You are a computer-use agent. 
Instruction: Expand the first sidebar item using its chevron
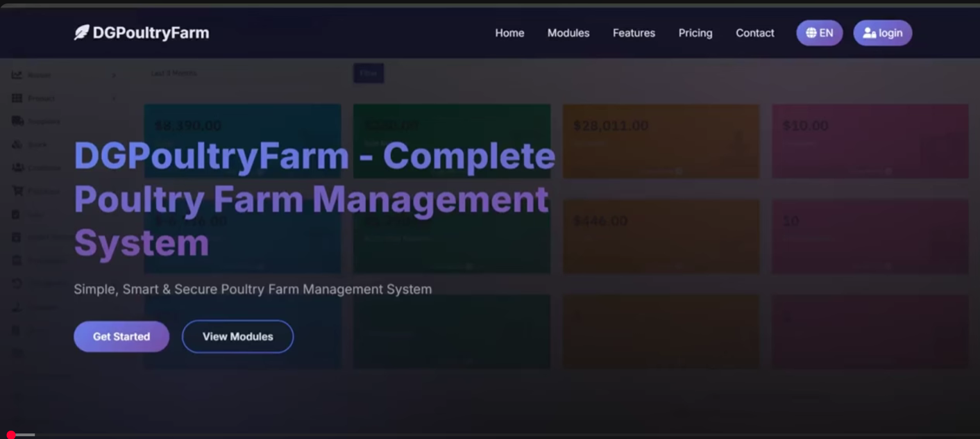pyautogui.click(x=114, y=75)
